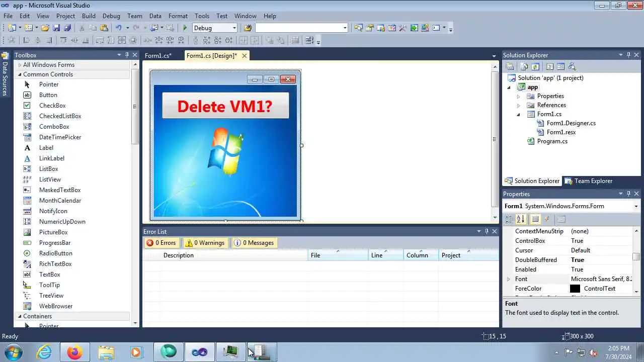Collapse the Form1.cs tree node
This screenshot has height=362, width=644.
point(519,114)
